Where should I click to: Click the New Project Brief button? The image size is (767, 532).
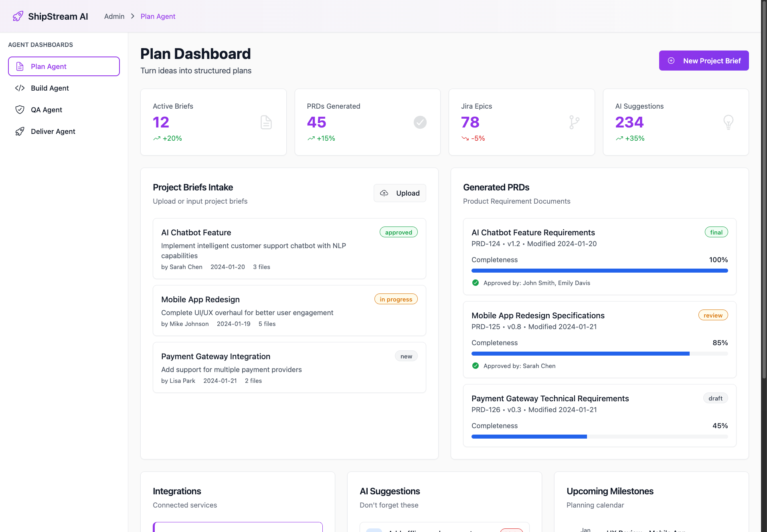click(x=703, y=61)
